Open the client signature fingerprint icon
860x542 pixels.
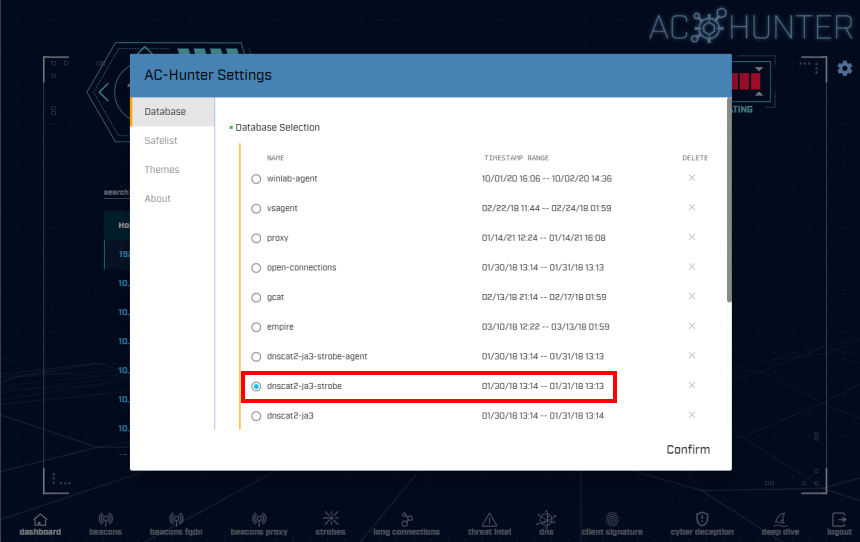[x=612, y=519]
